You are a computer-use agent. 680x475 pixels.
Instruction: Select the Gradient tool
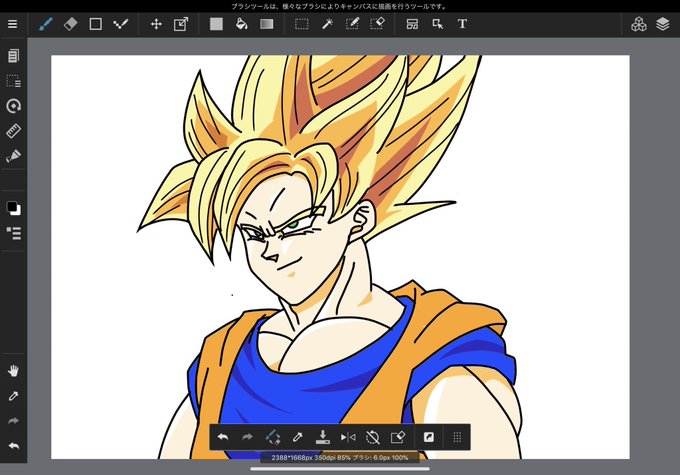pos(266,24)
